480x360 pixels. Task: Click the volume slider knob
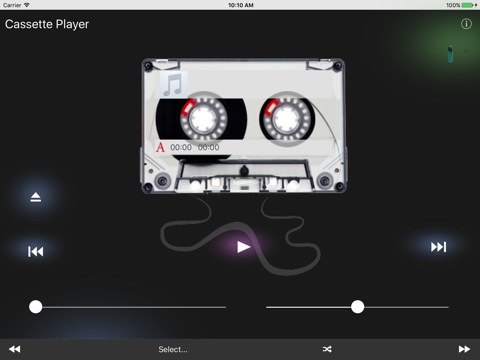coord(357,307)
